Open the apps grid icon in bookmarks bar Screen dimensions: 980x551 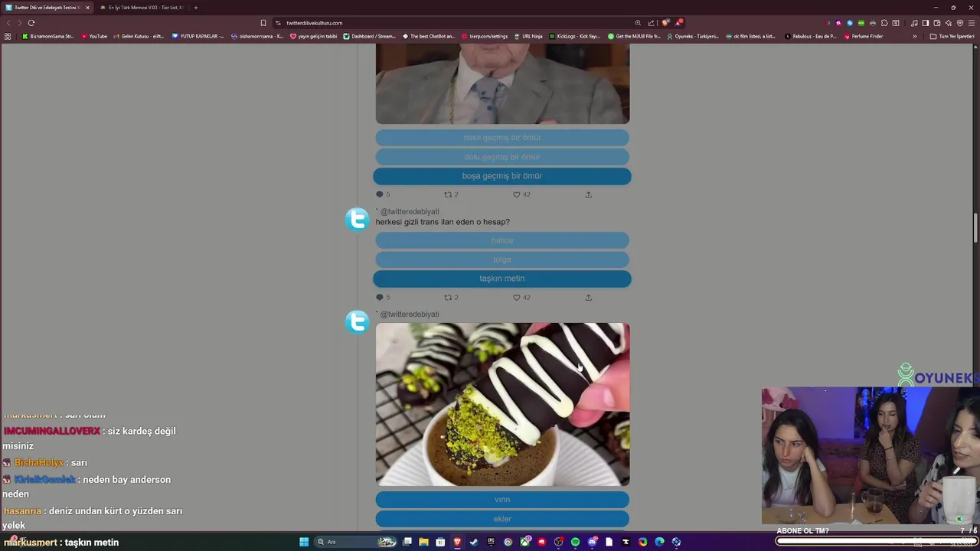[8, 36]
